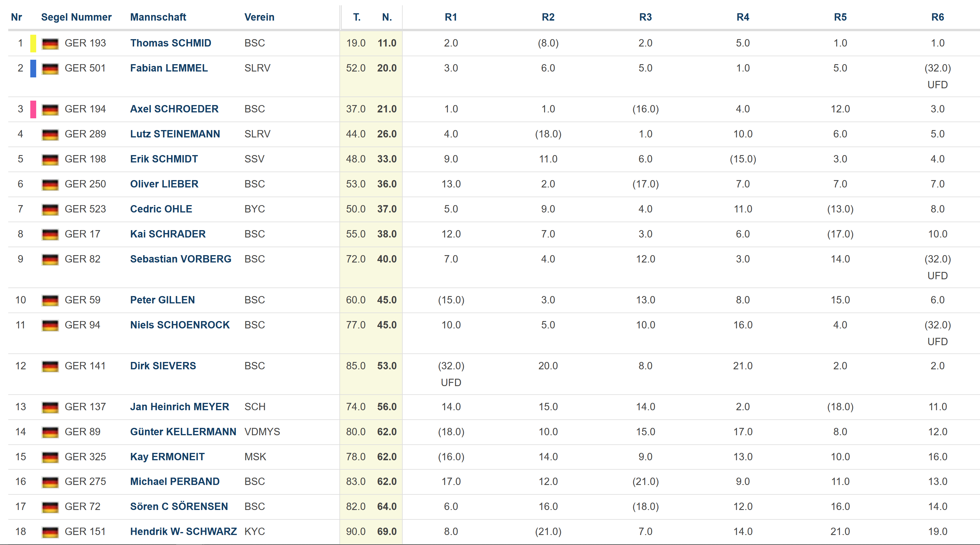Open Thomas SCHMID's team link
980x545 pixels.
coord(170,43)
